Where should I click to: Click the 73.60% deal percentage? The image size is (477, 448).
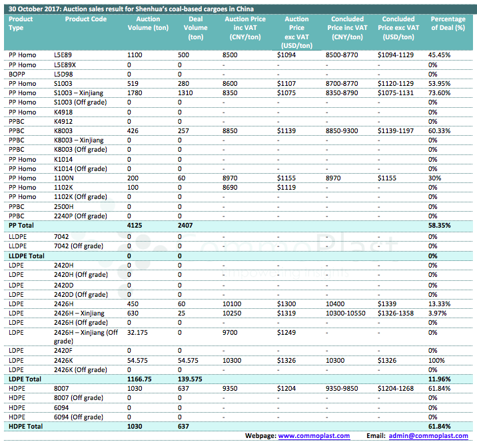point(439,93)
